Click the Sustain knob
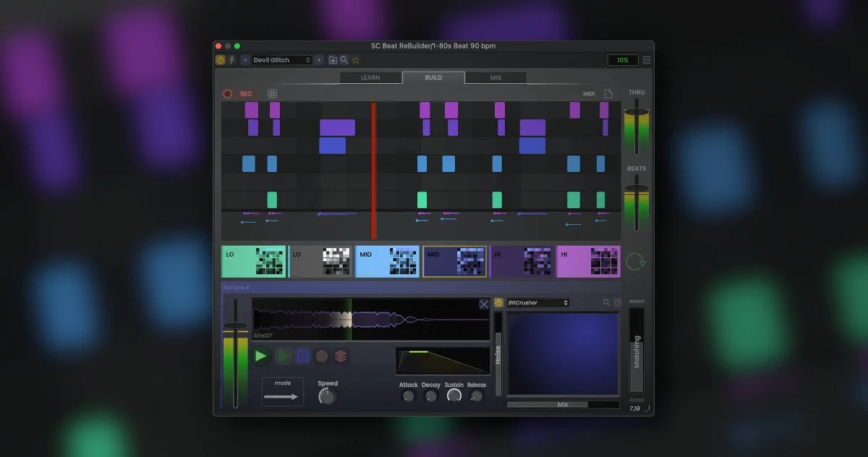 tap(454, 396)
